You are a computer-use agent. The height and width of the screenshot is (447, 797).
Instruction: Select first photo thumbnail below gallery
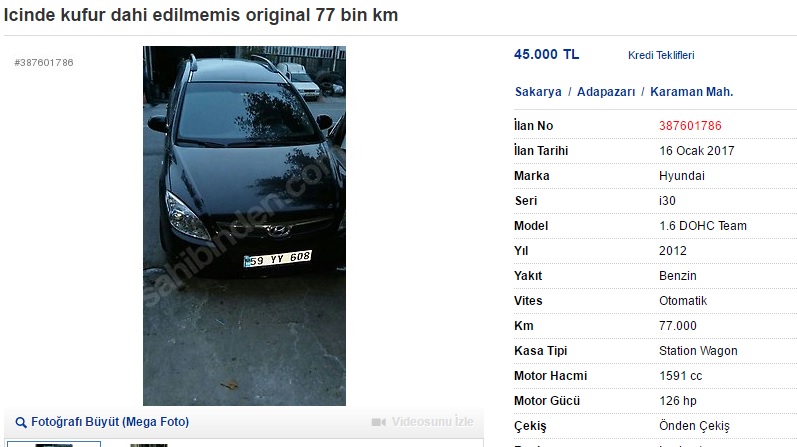(53, 444)
